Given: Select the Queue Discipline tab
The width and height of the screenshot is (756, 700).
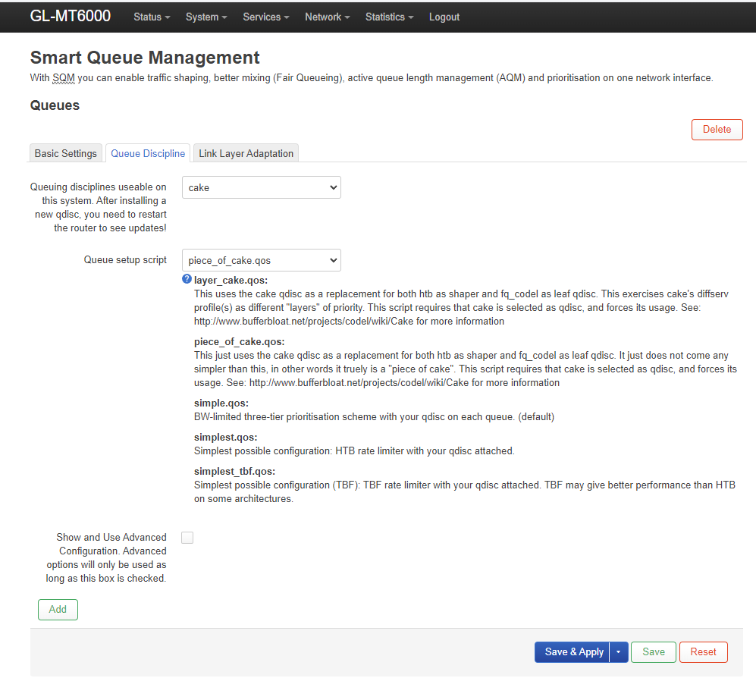Looking at the screenshot, I should [148, 153].
